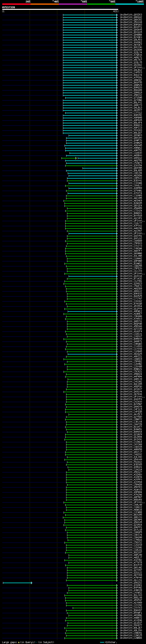Select the UniRef100_C3TS12 label
The width and height of the screenshot is (146, 644).
click(131, 113)
